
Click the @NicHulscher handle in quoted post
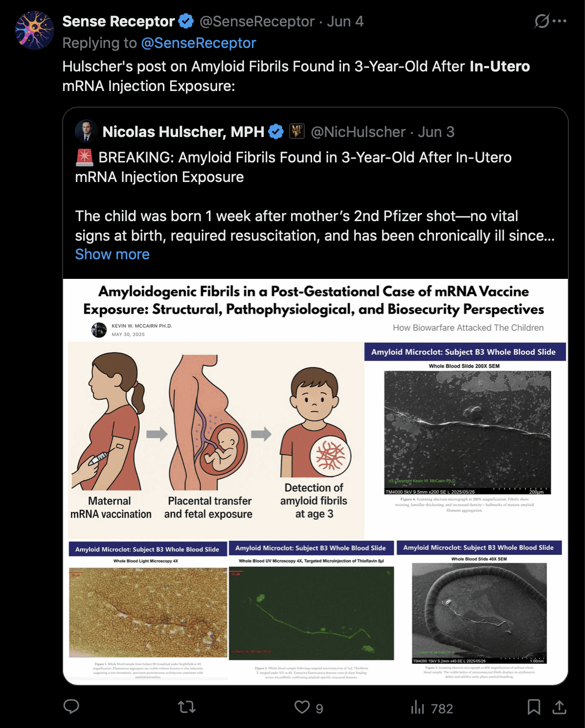coord(358,132)
